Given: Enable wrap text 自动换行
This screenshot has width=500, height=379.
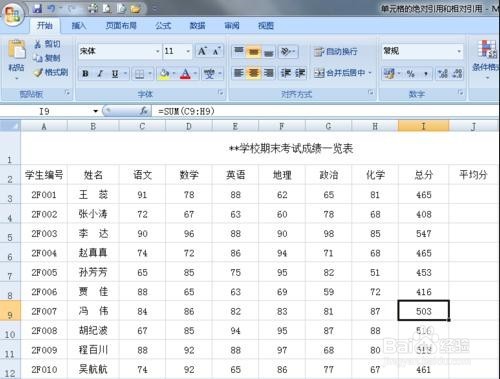Looking at the screenshot, I should (336, 51).
